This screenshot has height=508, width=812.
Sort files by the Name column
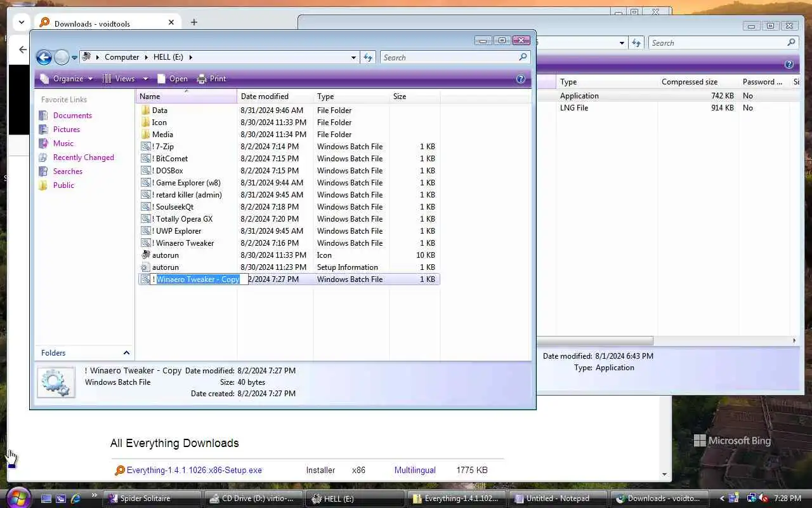point(187,97)
